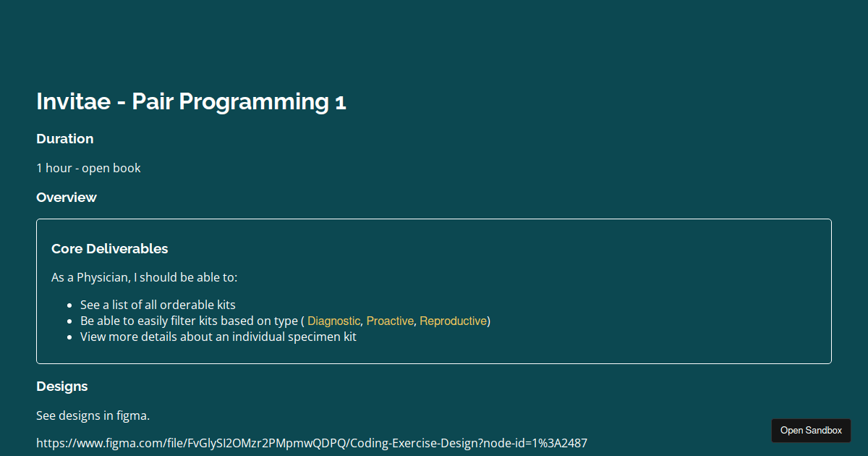This screenshot has width=868, height=456.
Task: Click 'Be able to easily filter kits' bullet
Action: [x=285, y=321]
